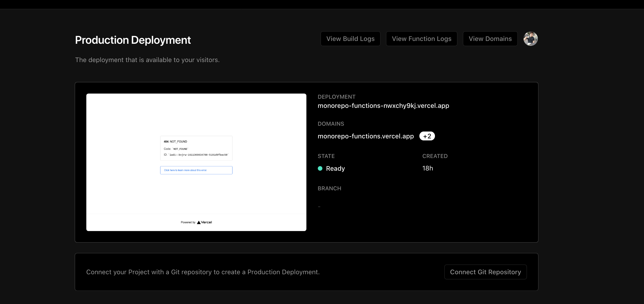Click the Connect Git Repository button
The width and height of the screenshot is (644, 304).
coord(485,272)
